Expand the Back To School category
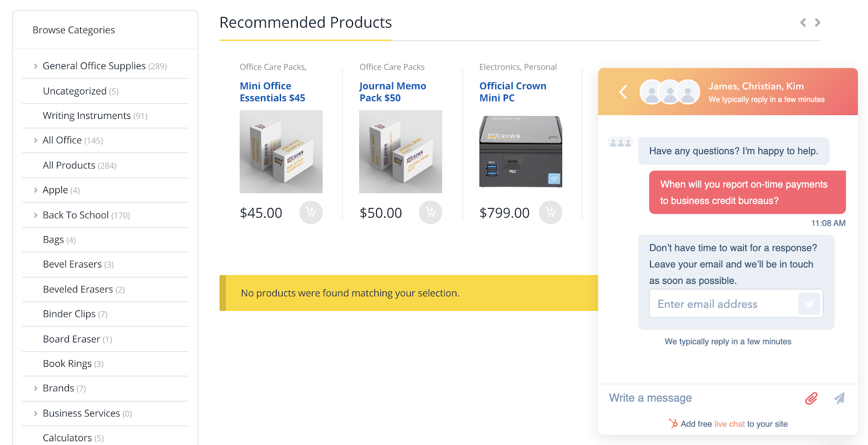Viewport: 868px width, 445px height. pos(36,215)
